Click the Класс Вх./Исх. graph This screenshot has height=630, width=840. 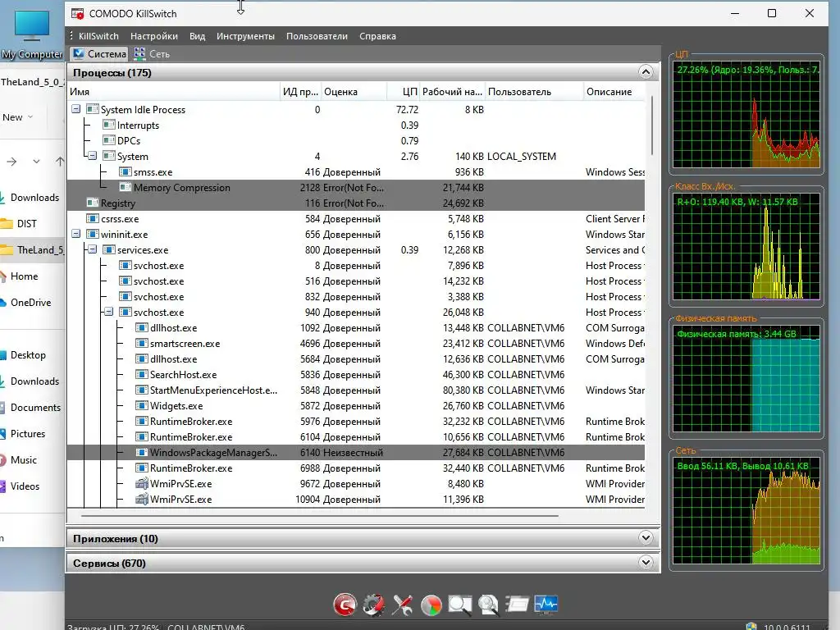746,246
